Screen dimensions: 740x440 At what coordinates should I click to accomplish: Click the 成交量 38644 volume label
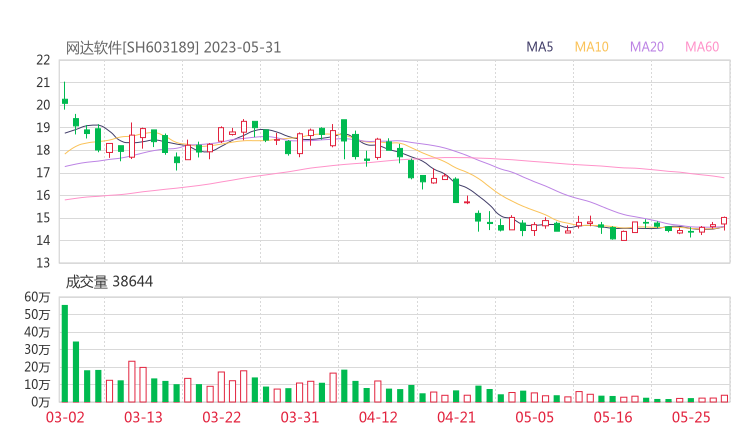tap(109, 282)
